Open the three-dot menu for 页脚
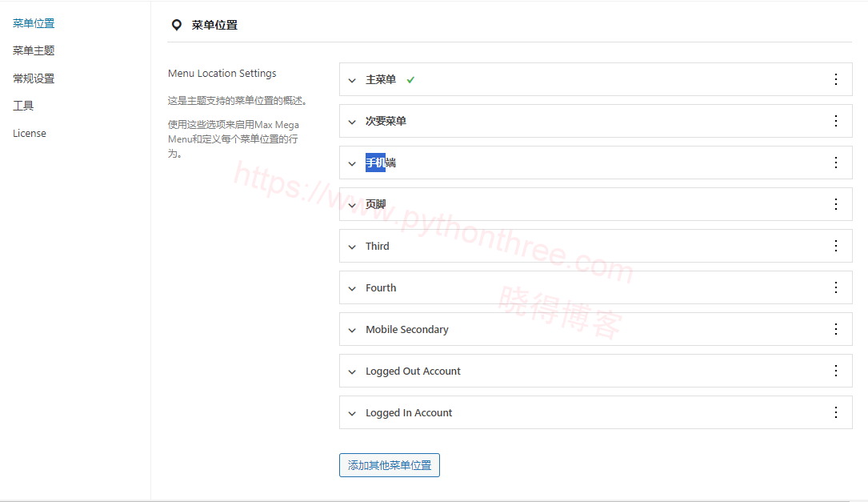The image size is (868, 502). [x=836, y=204]
